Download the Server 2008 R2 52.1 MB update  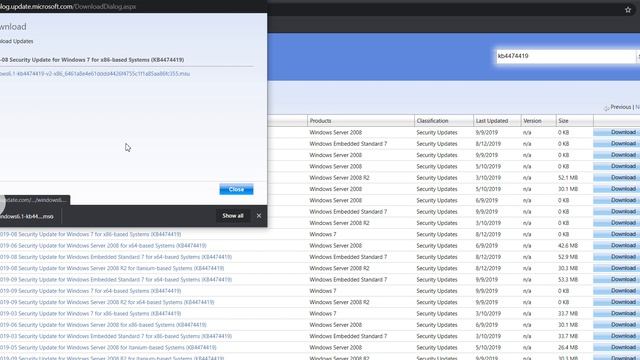[616, 178]
